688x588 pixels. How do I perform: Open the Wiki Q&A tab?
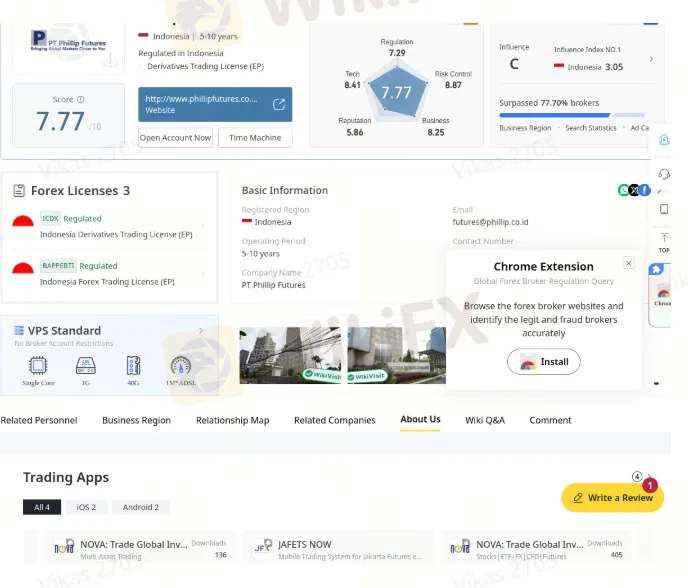[x=485, y=420]
